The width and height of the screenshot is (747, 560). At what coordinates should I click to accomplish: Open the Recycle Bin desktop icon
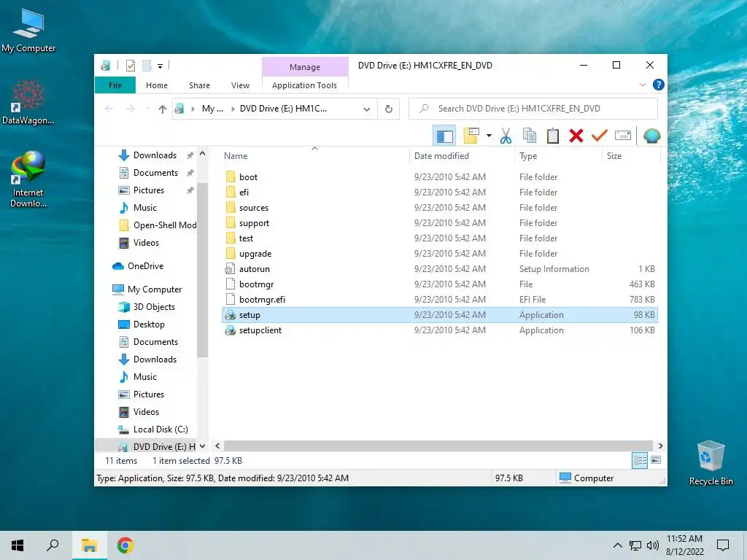click(711, 463)
